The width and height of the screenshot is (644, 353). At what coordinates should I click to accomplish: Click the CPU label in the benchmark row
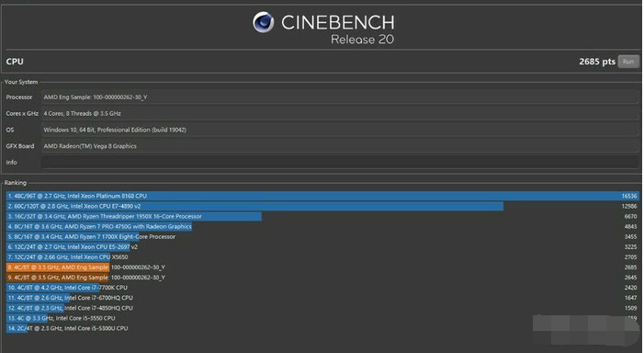click(15, 62)
